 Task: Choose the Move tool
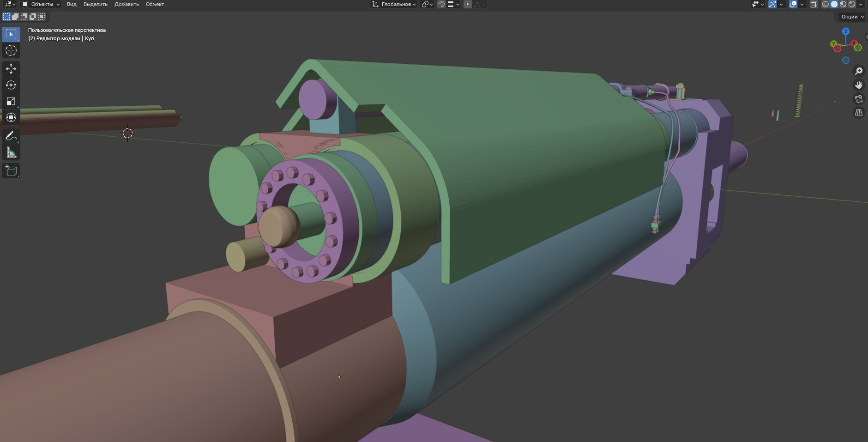click(x=11, y=69)
